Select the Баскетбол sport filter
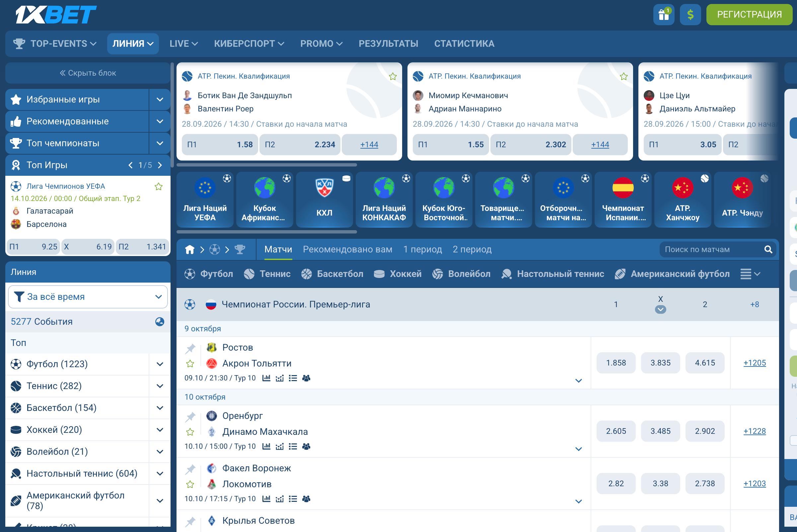Screen dimensions: 797x532 332,274
